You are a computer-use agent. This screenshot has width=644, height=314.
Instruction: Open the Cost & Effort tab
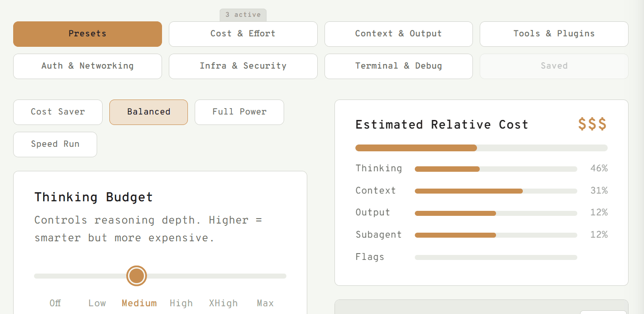click(x=243, y=34)
